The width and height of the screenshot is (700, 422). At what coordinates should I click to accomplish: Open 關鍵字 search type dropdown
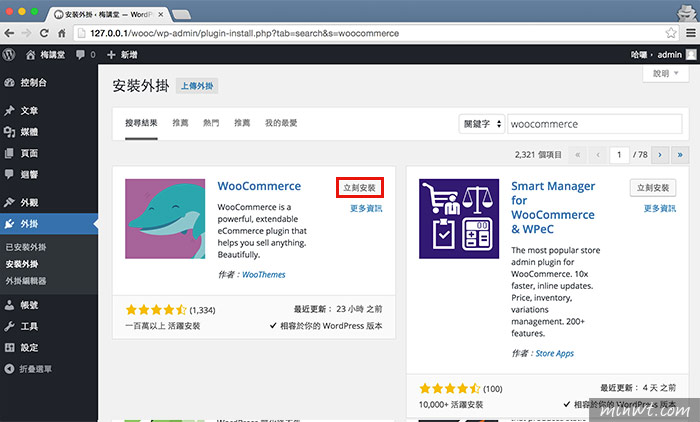(482, 124)
